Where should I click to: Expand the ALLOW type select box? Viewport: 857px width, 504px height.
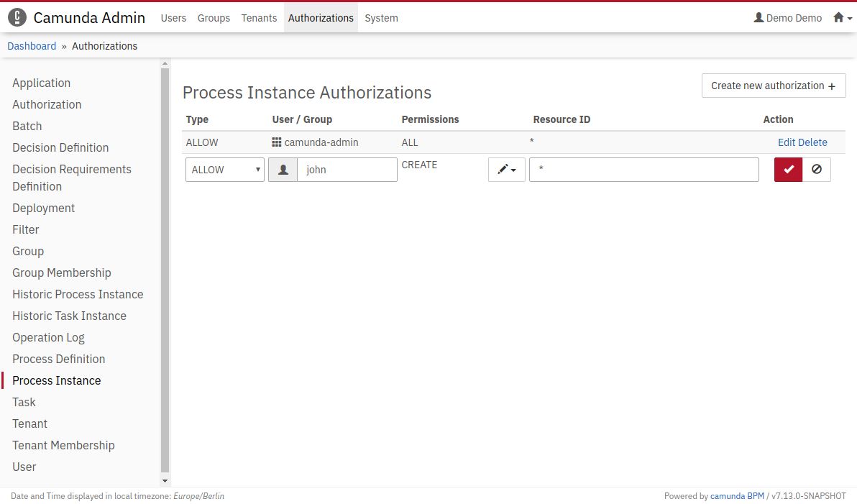pyautogui.click(x=225, y=170)
